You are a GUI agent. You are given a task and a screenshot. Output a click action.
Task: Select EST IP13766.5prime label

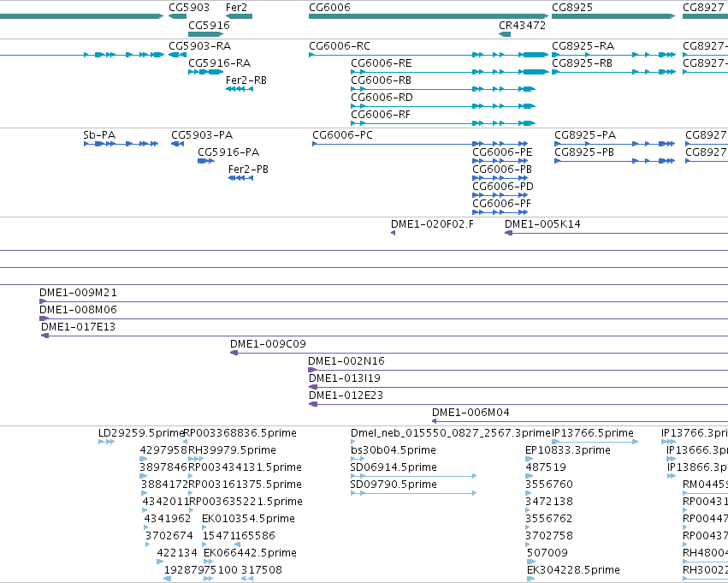[x=593, y=433]
